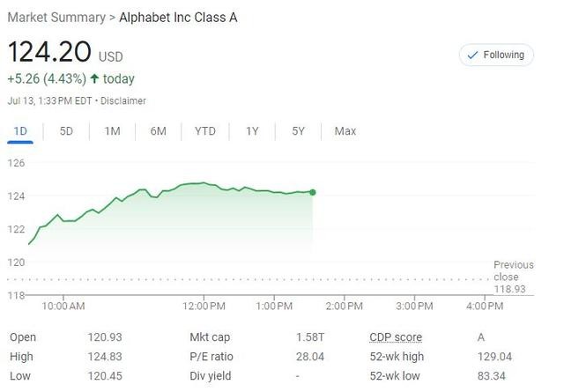Open the 1Y chart tab

(x=252, y=131)
